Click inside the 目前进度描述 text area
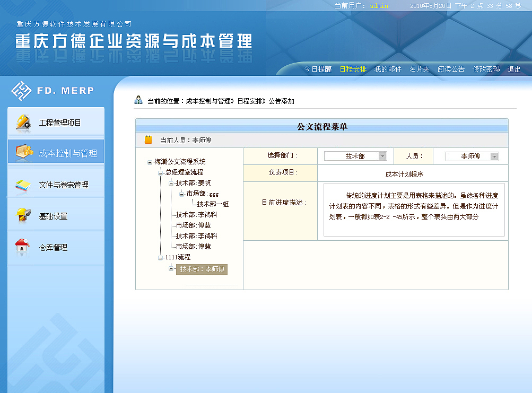The image size is (532, 393). click(413, 210)
